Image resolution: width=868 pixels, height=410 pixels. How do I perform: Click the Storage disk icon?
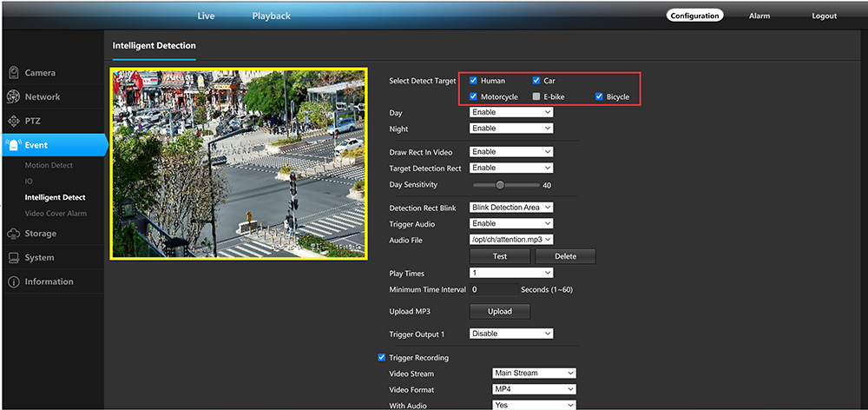coord(13,234)
